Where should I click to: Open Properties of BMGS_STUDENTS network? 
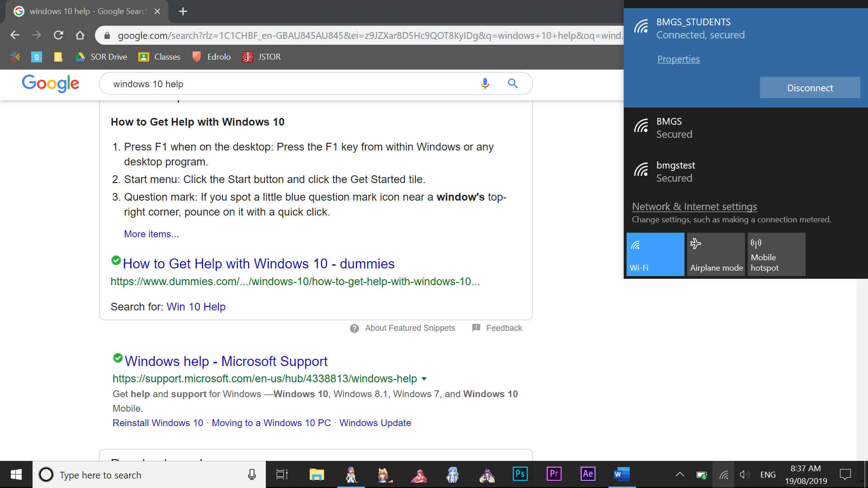pyautogui.click(x=678, y=59)
